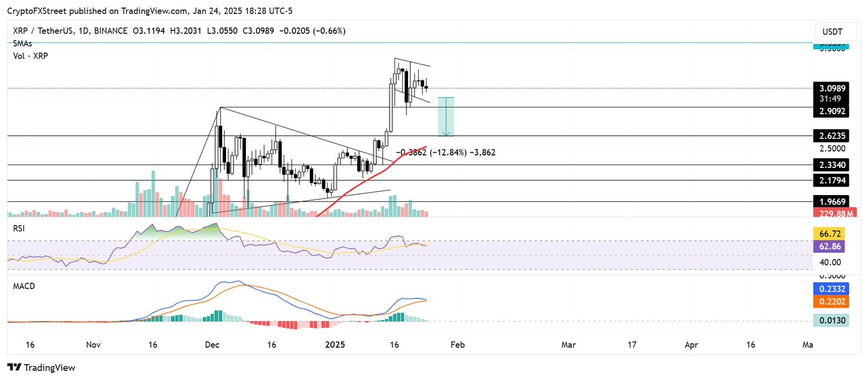The height and width of the screenshot is (380, 868).
Task: Select the Feb label on the time axis
Action: [x=458, y=344]
